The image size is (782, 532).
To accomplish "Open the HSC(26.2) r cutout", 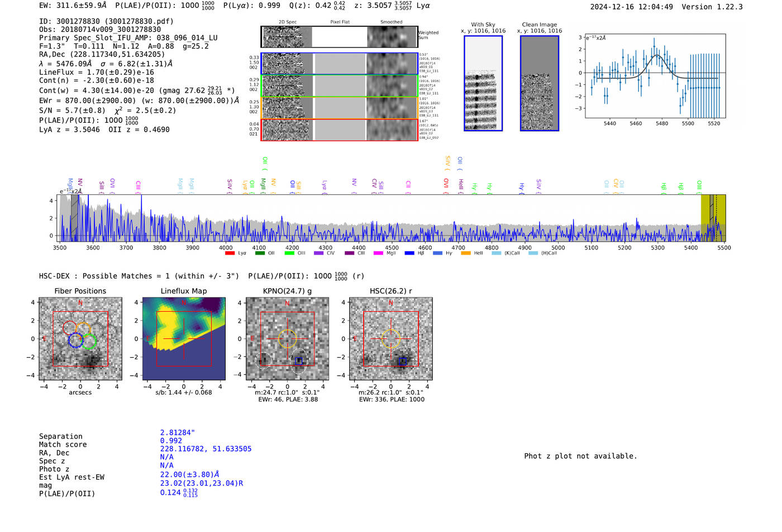I will pyautogui.click(x=390, y=339).
